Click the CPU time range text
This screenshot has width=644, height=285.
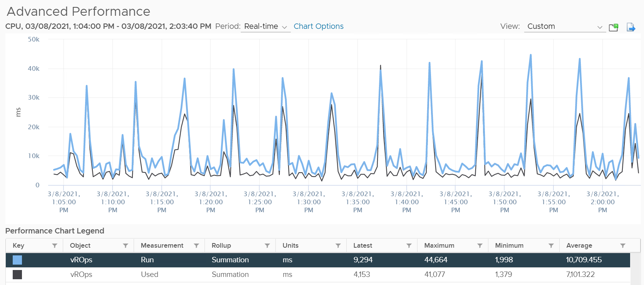pyautogui.click(x=108, y=26)
